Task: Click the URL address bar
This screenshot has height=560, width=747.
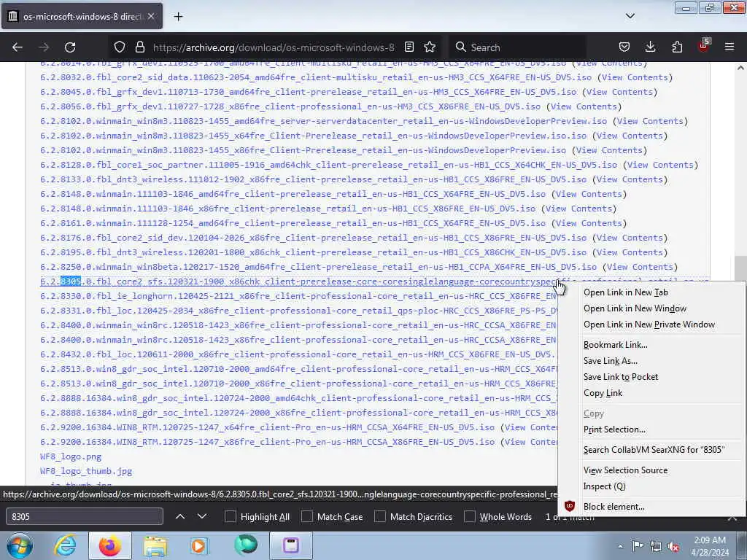Action: (274, 47)
